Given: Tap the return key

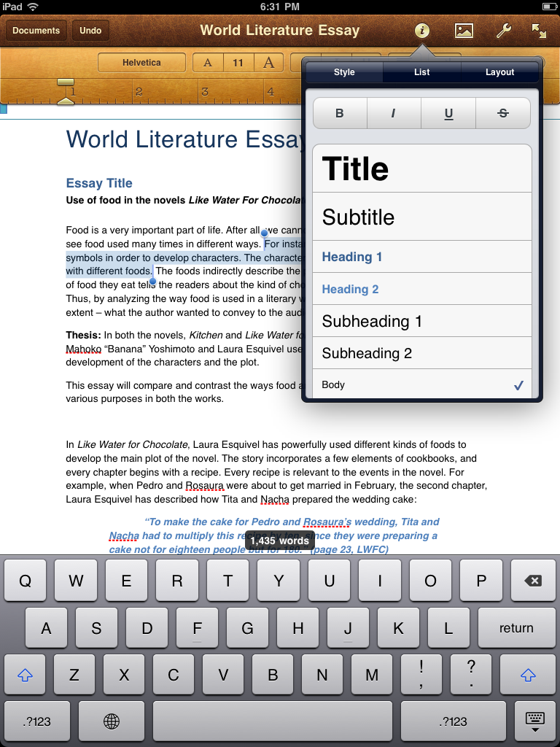Looking at the screenshot, I should coord(517,627).
